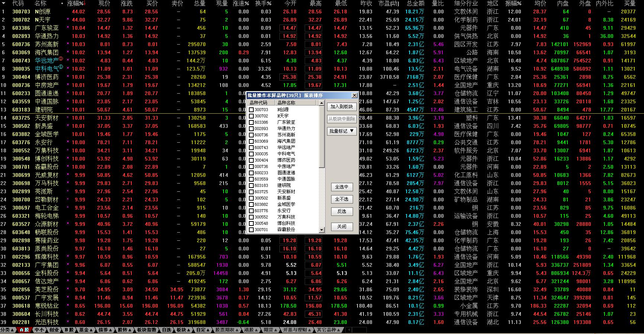644x334 pixels.
Task: Tick the checkbox for 600736 苏州高新
Action: point(251,135)
